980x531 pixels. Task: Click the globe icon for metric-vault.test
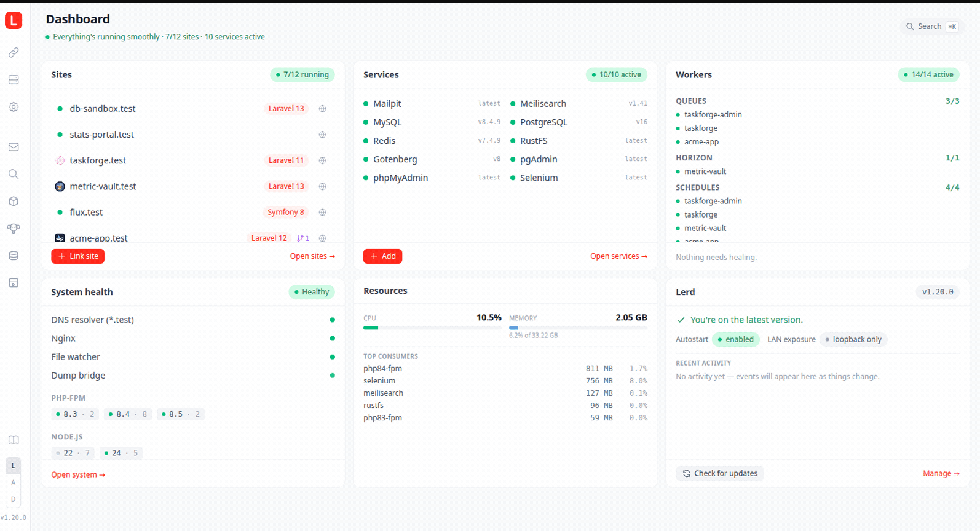pyautogui.click(x=323, y=186)
